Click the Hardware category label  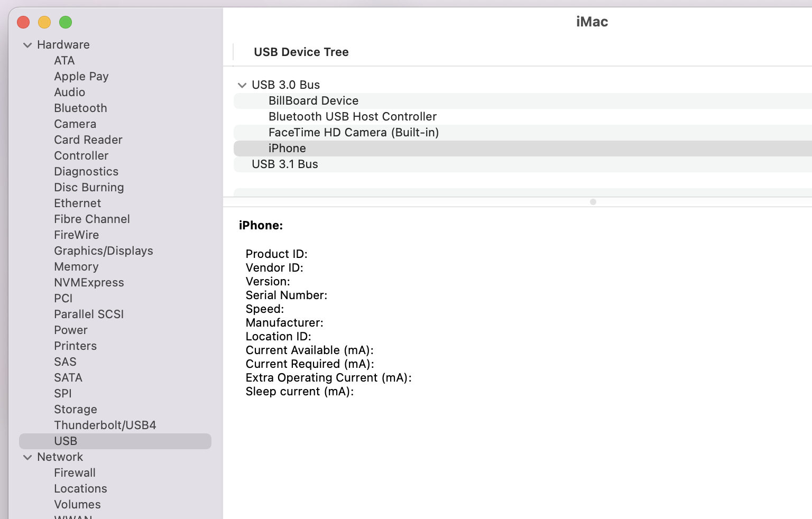click(x=63, y=45)
